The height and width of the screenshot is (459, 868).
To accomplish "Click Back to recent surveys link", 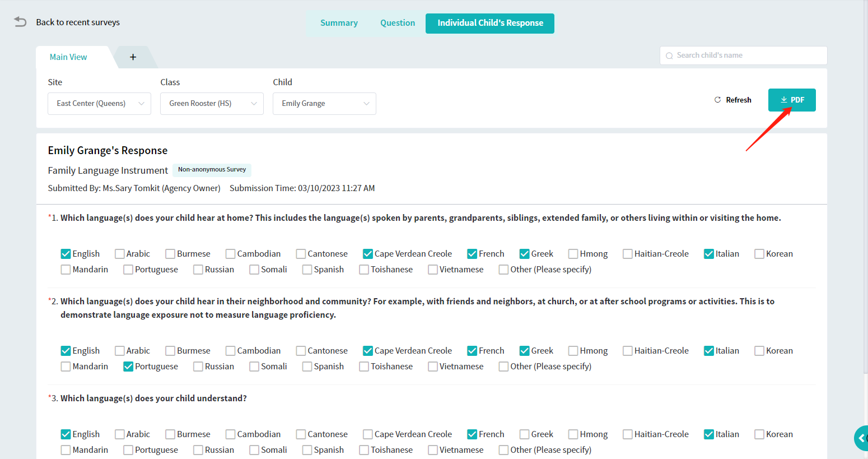I will point(78,22).
